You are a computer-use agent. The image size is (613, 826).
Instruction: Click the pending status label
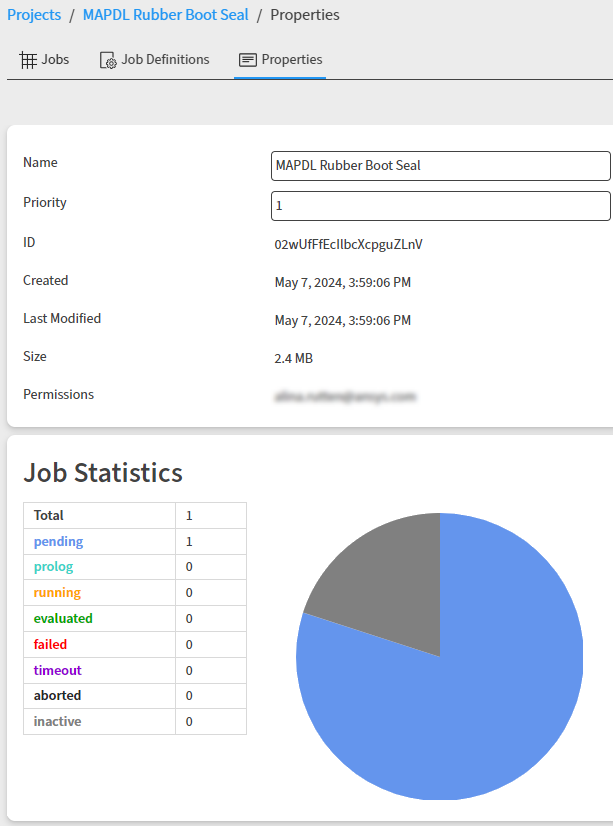pyautogui.click(x=58, y=542)
